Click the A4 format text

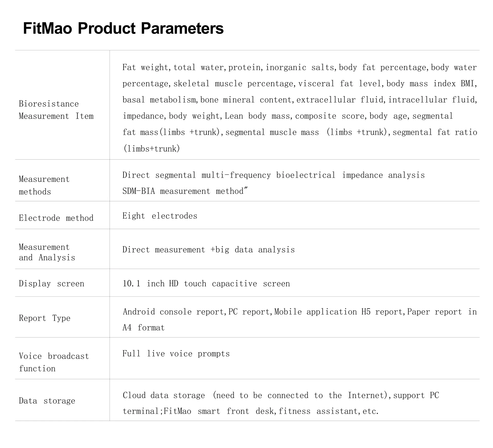tap(144, 328)
